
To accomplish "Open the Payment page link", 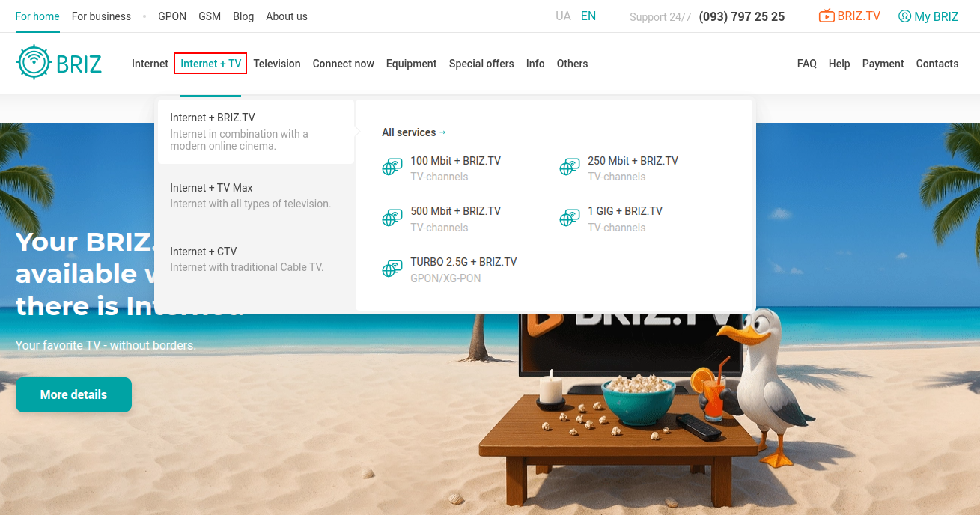I will (883, 64).
